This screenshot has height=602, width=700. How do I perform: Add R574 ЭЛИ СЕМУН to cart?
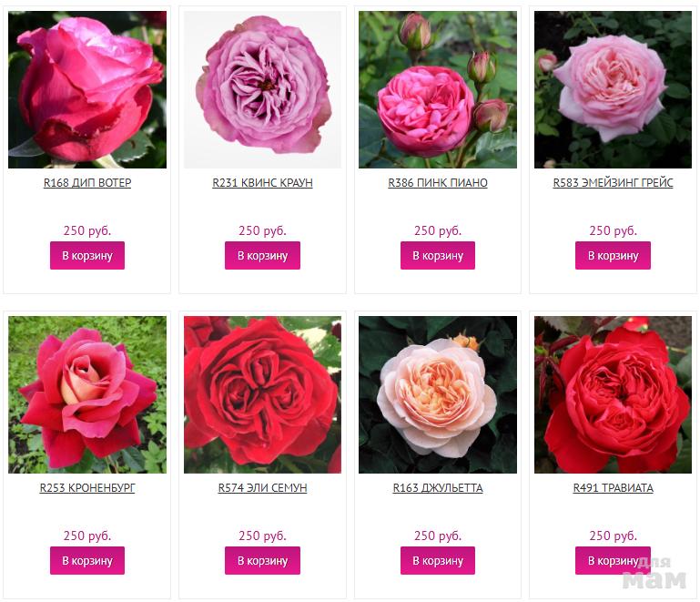[262, 560]
